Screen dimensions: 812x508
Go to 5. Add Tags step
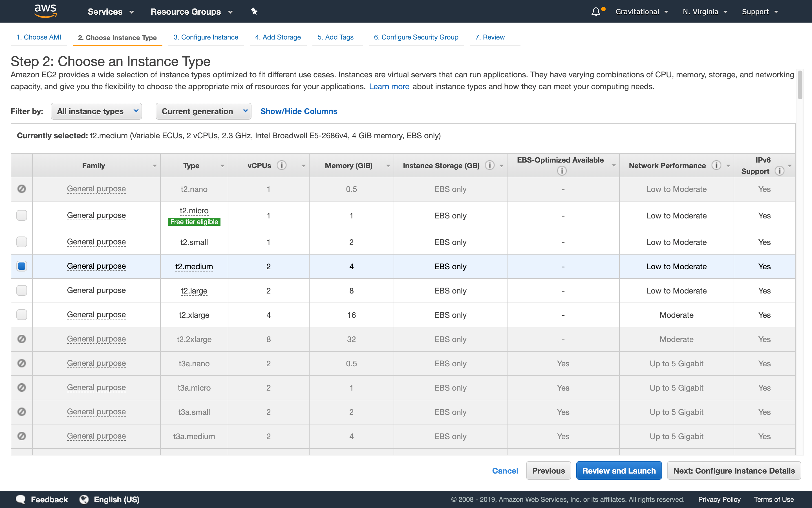(x=336, y=37)
